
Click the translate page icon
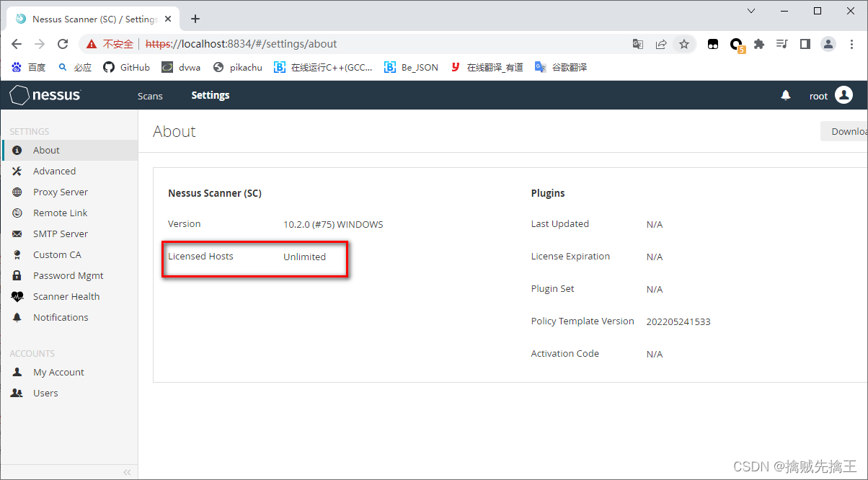coord(638,44)
